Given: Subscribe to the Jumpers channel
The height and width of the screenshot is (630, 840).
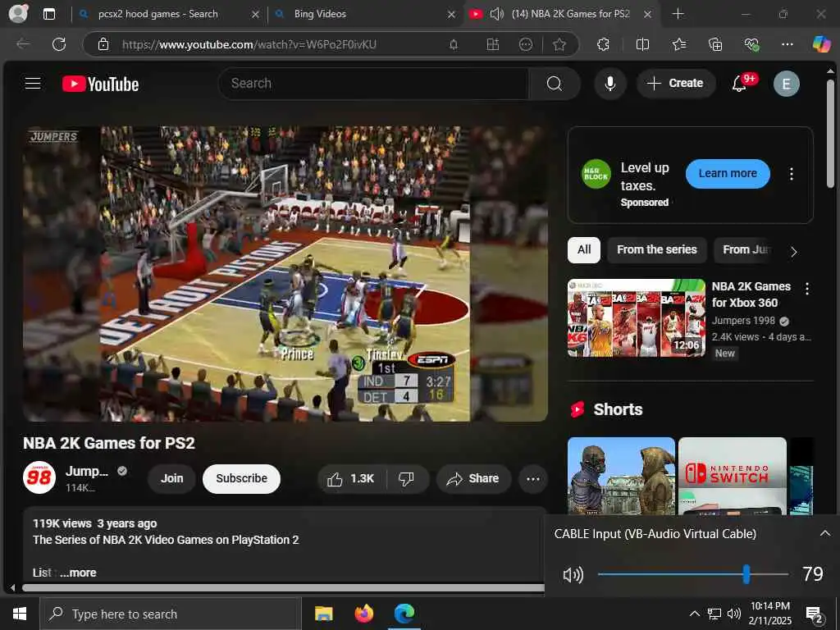Looking at the screenshot, I should tap(242, 478).
